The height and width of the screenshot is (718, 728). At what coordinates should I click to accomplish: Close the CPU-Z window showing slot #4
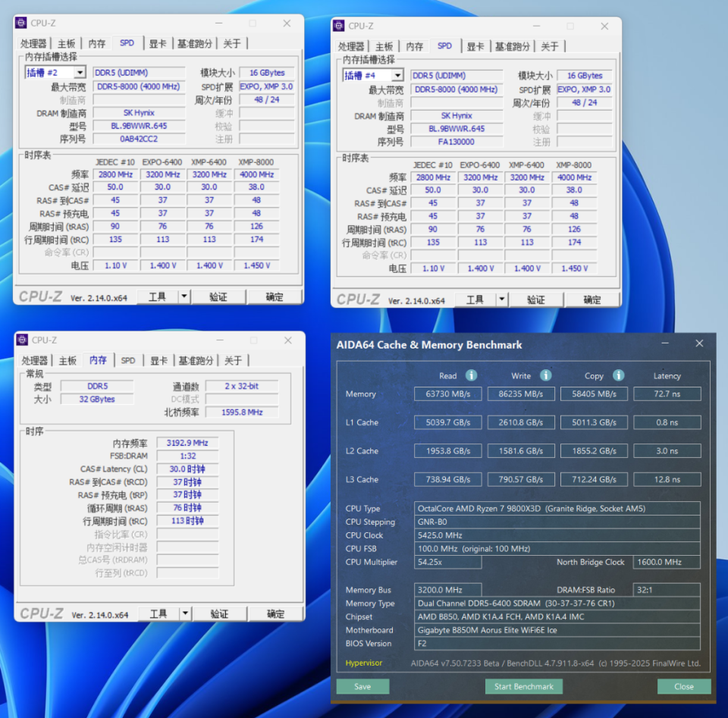click(x=604, y=26)
